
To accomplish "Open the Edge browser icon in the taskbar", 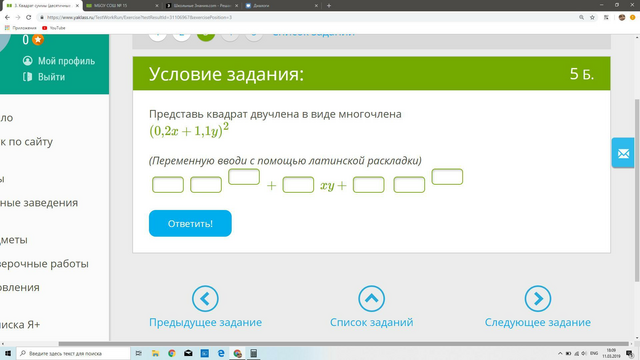I will 221,353.
